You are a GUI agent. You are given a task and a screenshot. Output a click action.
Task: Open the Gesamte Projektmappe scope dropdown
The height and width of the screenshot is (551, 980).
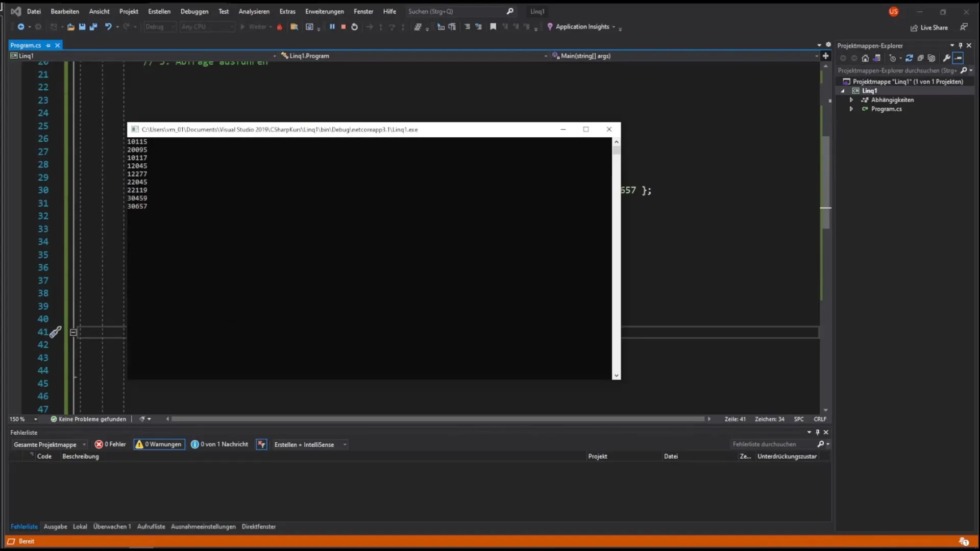click(50, 445)
